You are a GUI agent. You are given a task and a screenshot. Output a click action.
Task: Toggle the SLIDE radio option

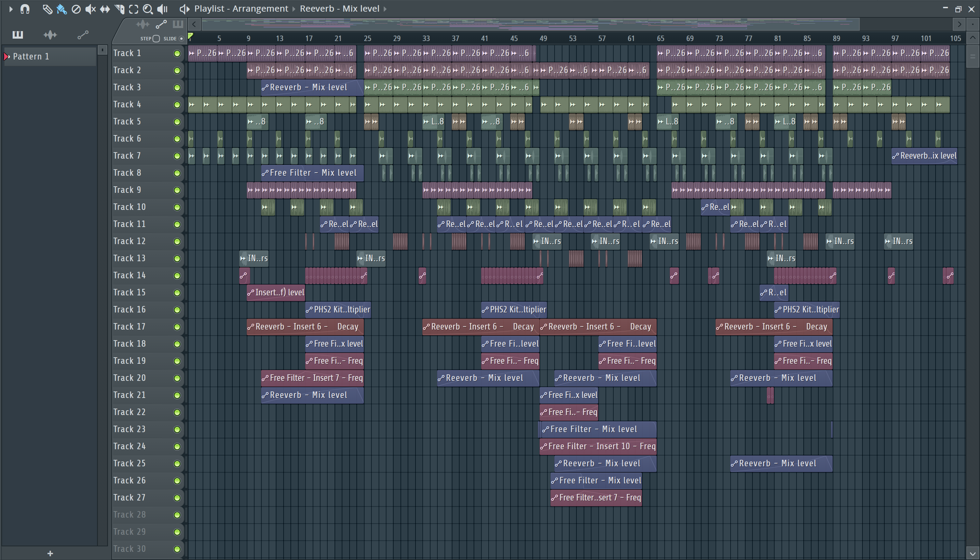[181, 38]
